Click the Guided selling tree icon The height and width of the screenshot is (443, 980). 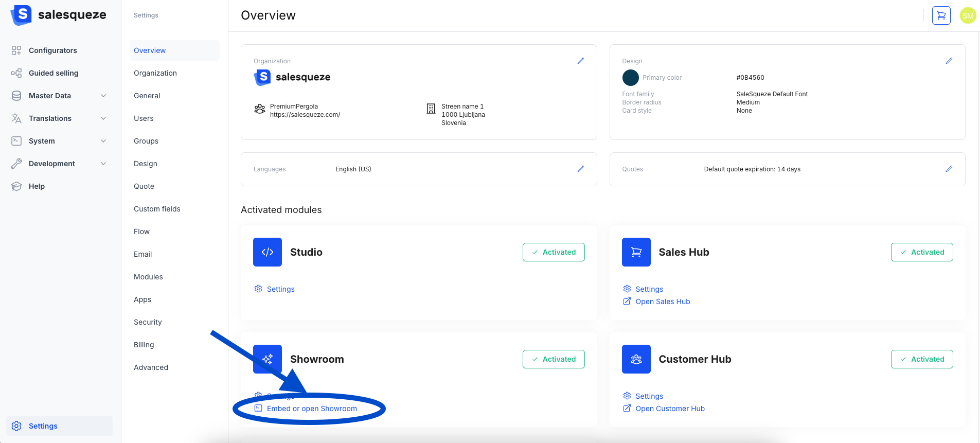[16, 73]
